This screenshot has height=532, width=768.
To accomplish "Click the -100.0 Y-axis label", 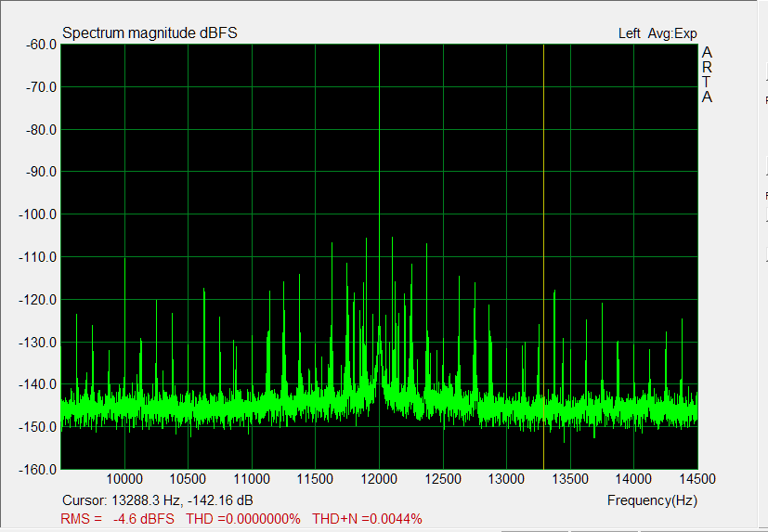I will [38, 214].
